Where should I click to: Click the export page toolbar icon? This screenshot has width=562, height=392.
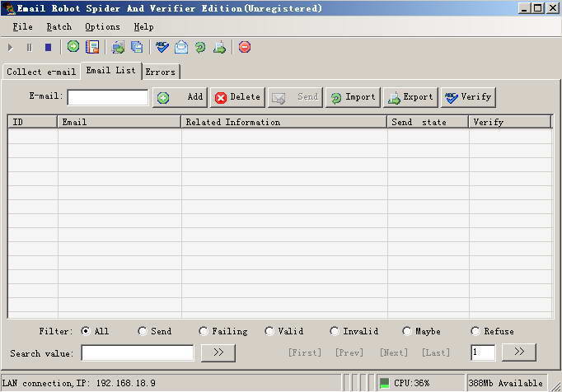click(x=219, y=47)
